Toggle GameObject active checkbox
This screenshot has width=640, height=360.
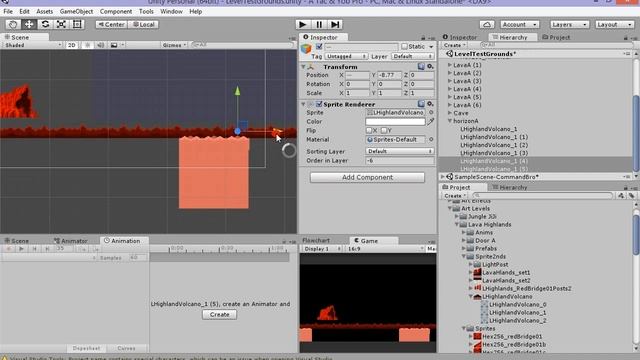point(319,47)
